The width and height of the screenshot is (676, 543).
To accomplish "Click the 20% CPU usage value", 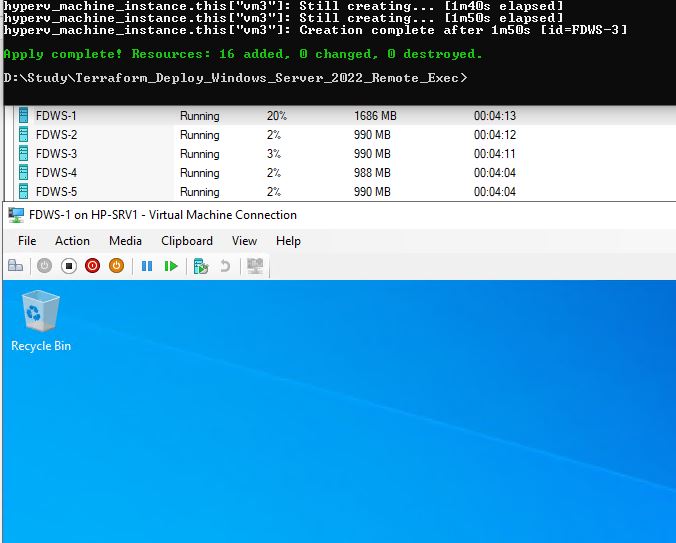I will [x=277, y=115].
